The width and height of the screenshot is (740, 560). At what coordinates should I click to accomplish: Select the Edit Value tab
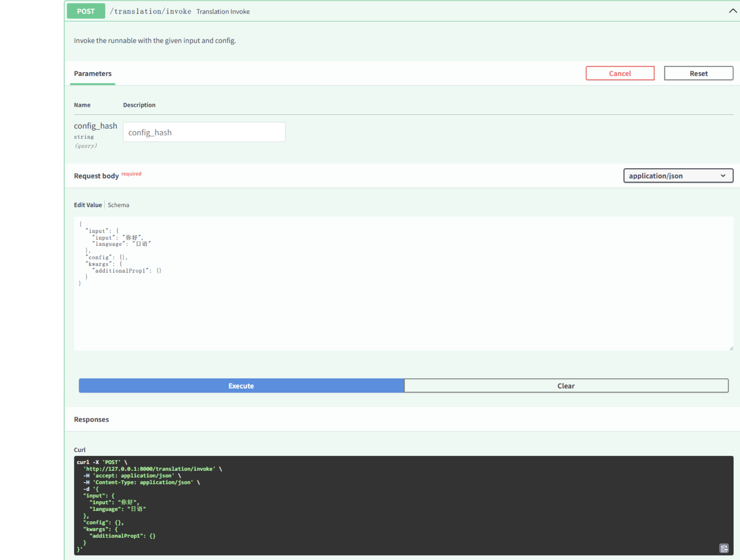point(88,205)
